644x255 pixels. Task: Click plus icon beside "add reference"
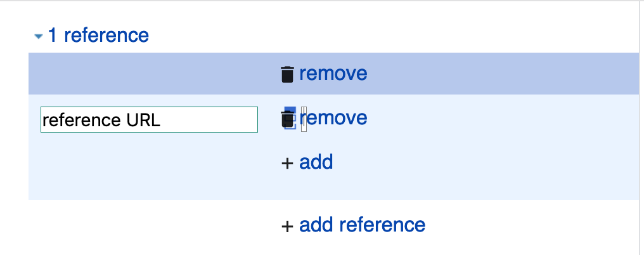287,226
